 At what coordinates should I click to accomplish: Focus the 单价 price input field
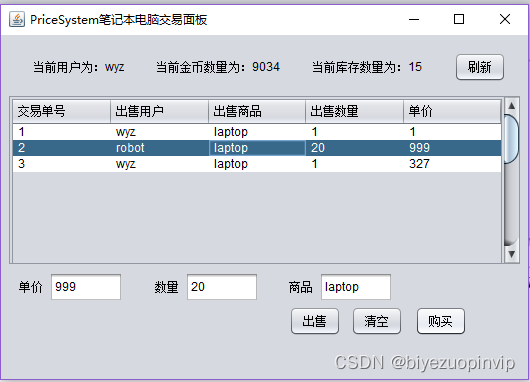coord(86,287)
